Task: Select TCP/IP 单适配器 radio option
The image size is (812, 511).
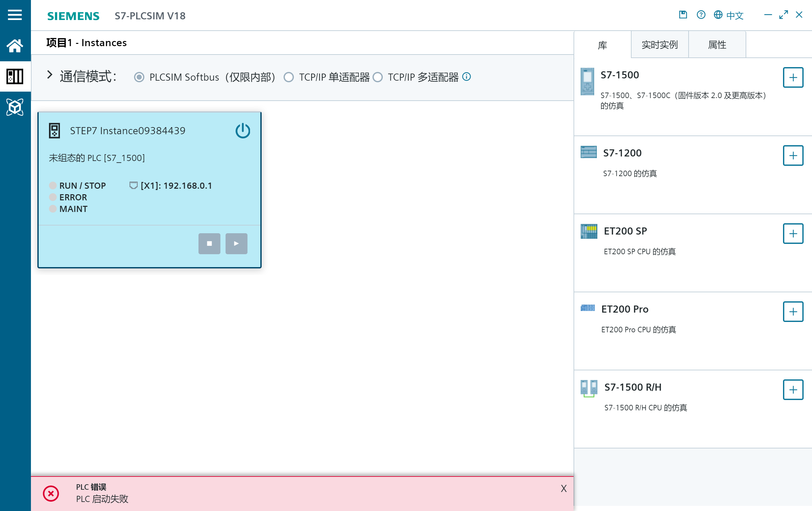Action: point(289,77)
